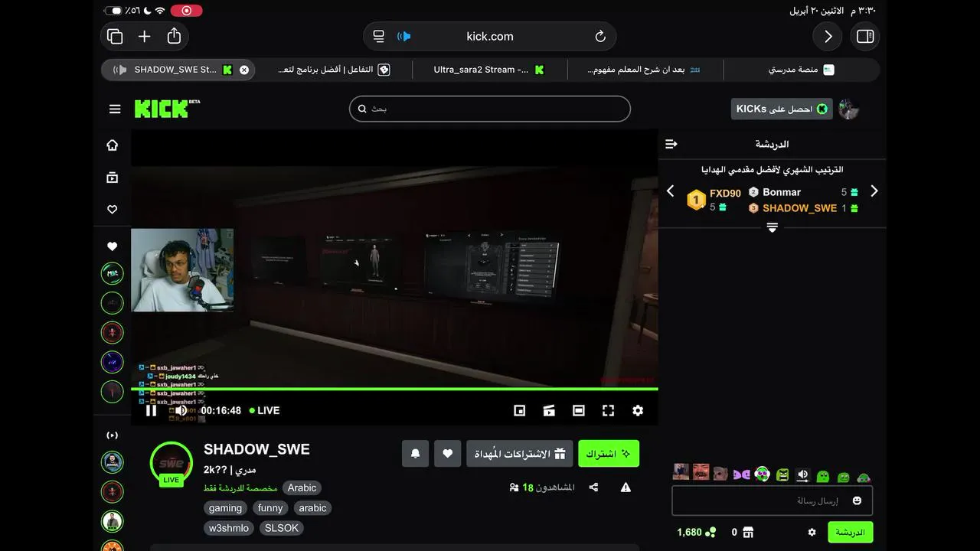
Task: Check the 1,680 channel points balance
Action: [x=697, y=532]
